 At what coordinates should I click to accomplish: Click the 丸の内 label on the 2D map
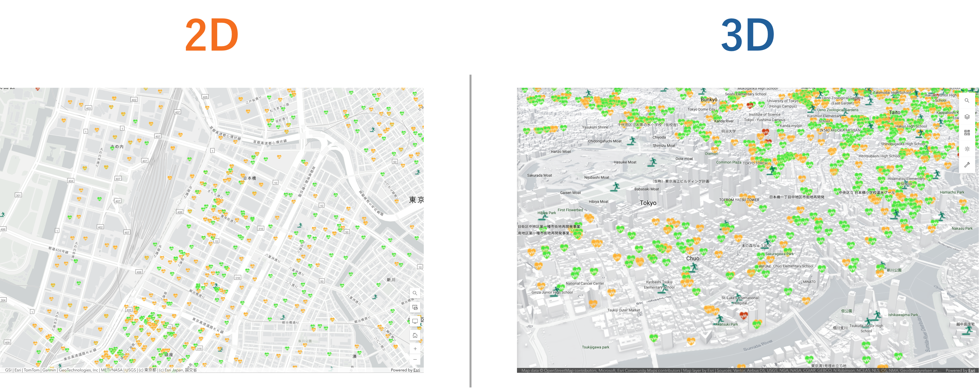(x=117, y=146)
